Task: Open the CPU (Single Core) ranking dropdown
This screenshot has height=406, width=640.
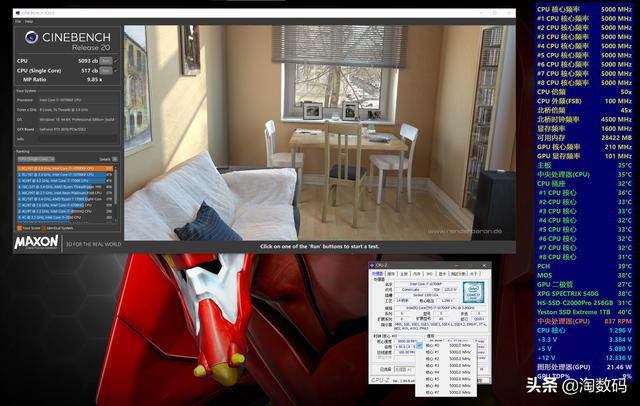Action: click(x=36, y=159)
